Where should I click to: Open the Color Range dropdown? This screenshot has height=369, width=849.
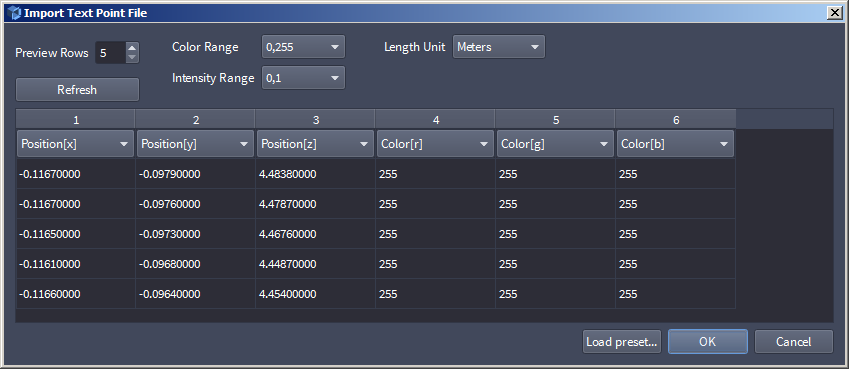pyautogui.click(x=303, y=47)
